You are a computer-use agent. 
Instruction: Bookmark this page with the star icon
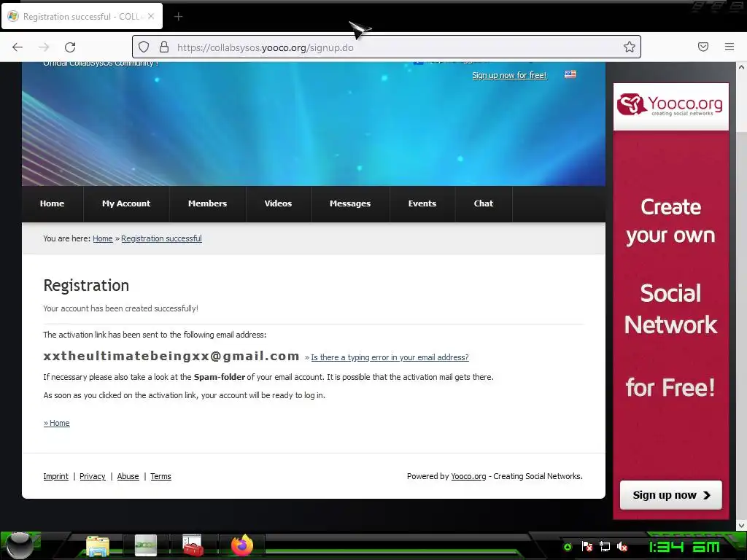630,47
